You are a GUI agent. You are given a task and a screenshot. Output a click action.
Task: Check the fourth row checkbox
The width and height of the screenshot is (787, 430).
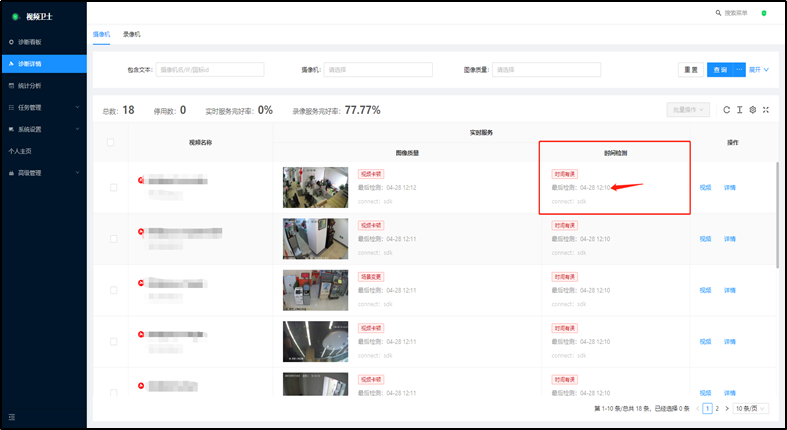(113, 342)
